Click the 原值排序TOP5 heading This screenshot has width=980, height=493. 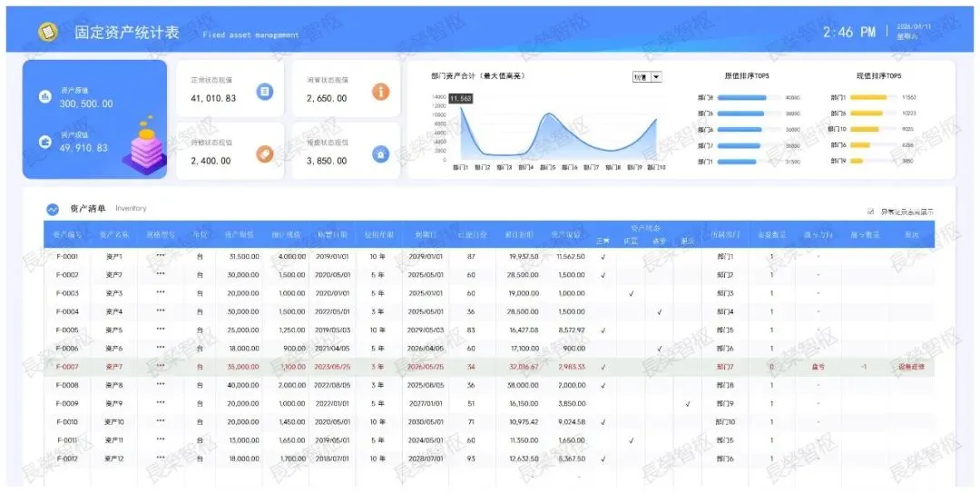tap(747, 75)
